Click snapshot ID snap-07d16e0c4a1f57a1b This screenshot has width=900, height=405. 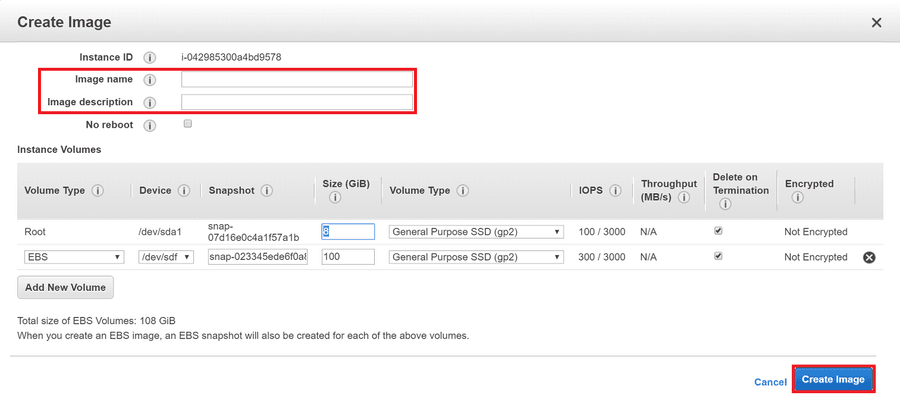click(253, 232)
